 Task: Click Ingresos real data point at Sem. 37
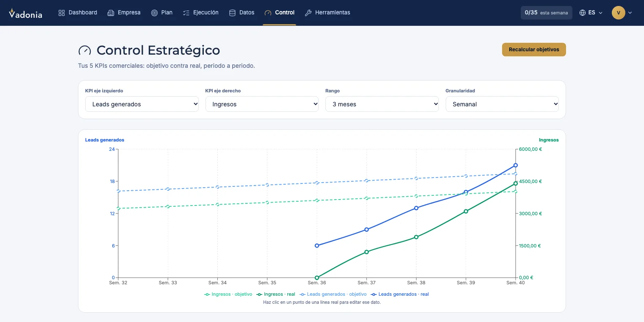pyautogui.click(x=366, y=252)
